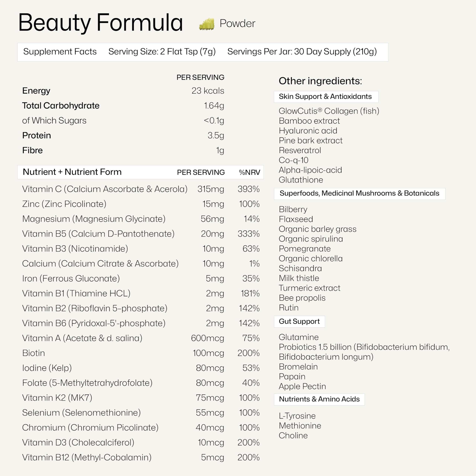Image resolution: width=476 pixels, height=476 pixels.
Task: Click the L-Tyrosine ingredient
Action: [297, 416]
